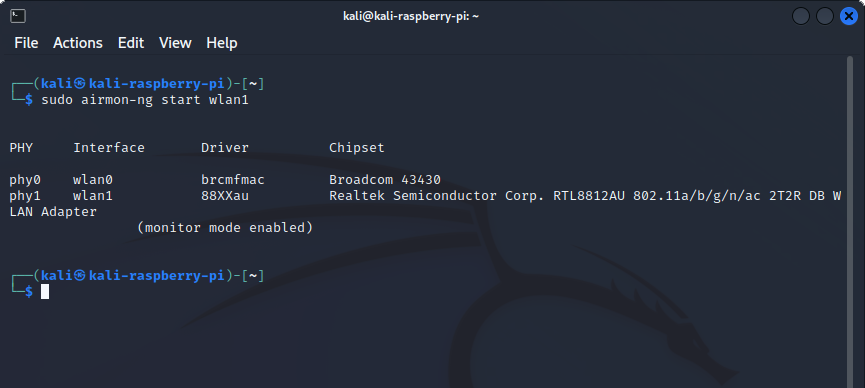Click the 'sudo airmon-ng start wlan1' command text

145,100
